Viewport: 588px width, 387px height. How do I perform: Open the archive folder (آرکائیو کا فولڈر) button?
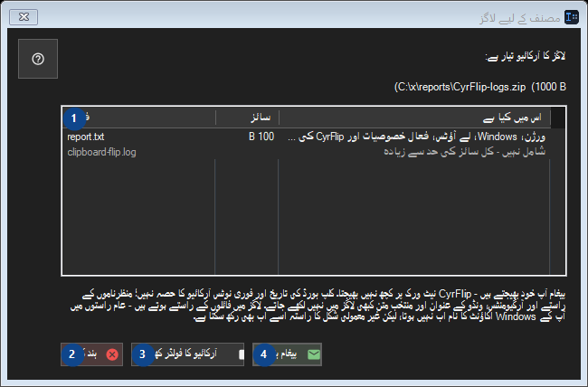(x=187, y=354)
